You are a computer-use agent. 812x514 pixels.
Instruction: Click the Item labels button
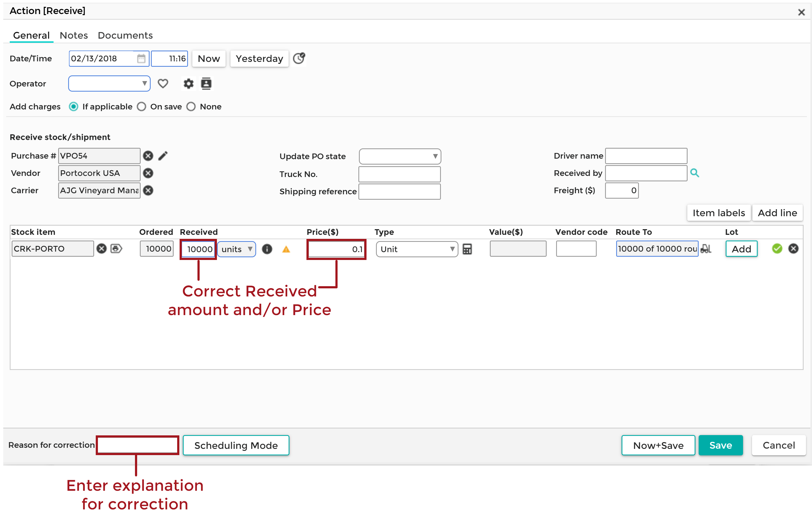coord(719,213)
